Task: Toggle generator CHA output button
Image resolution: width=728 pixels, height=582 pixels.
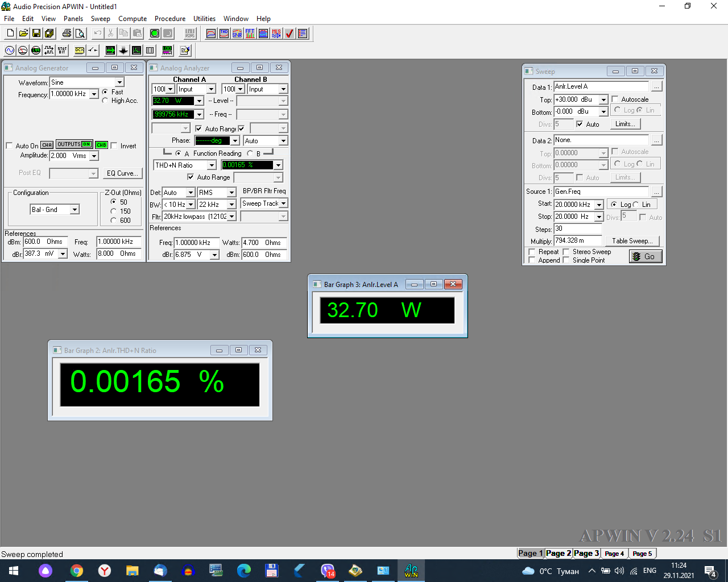Action: [x=47, y=145]
